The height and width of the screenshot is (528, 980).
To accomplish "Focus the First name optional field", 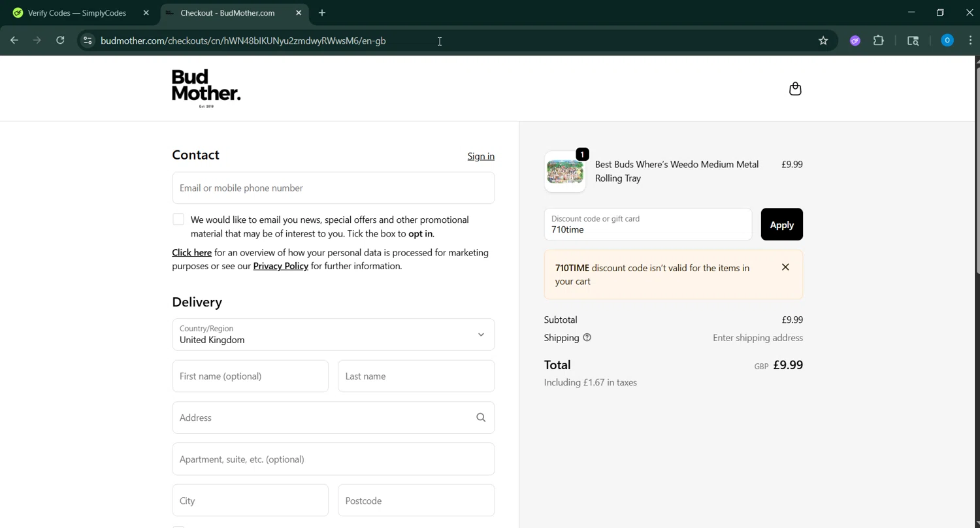I will point(250,376).
